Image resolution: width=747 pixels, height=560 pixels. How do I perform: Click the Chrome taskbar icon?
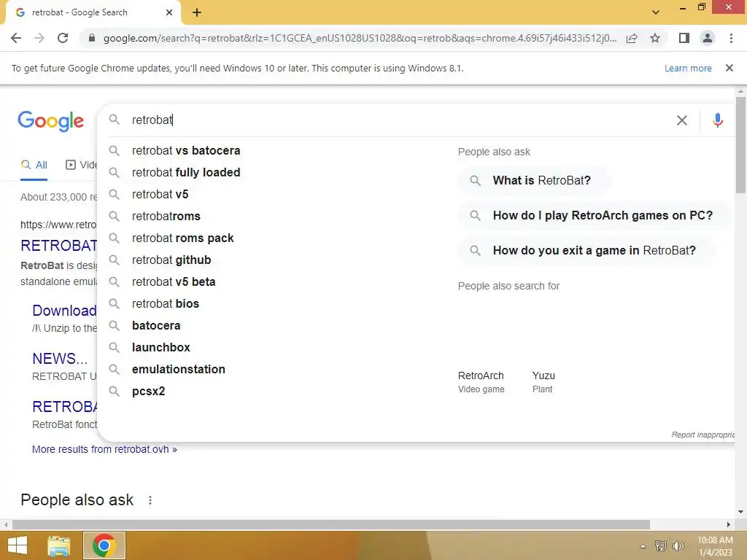104,545
